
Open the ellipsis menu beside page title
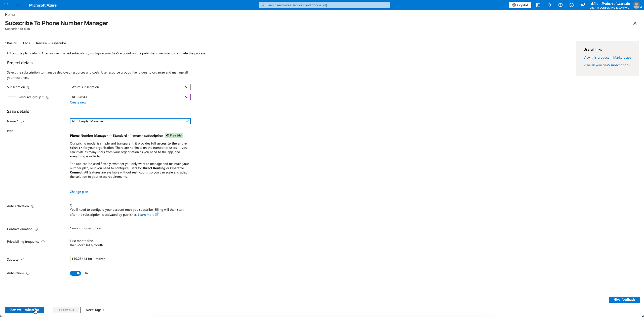[x=116, y=23]
